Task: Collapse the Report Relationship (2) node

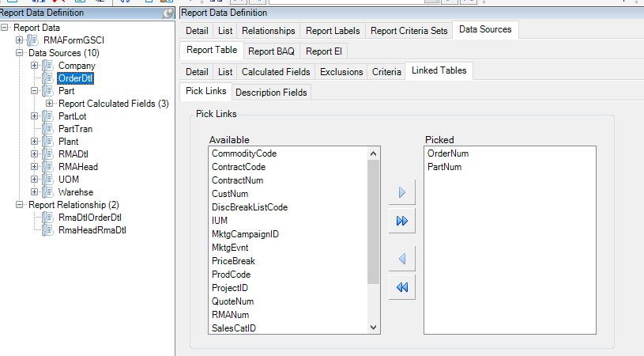Action: point(21,205)
